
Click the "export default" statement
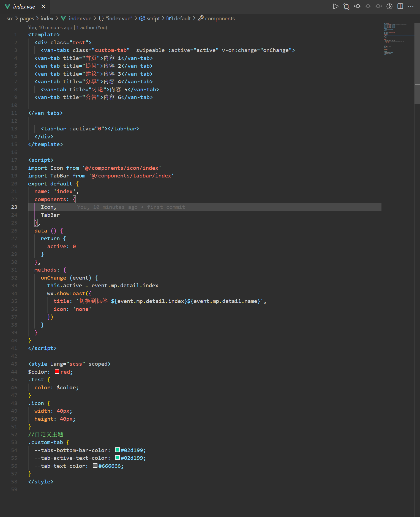(50, 184)
